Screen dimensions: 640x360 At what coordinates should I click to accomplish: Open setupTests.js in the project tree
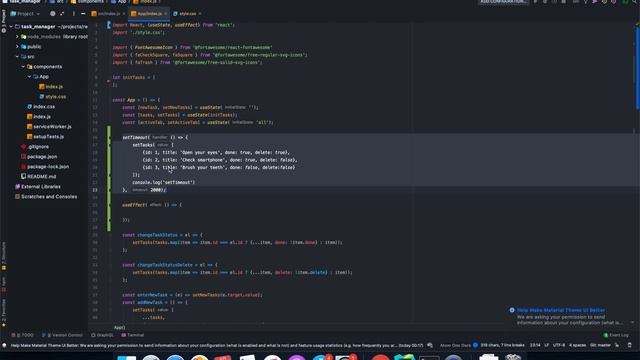(45, 136)
